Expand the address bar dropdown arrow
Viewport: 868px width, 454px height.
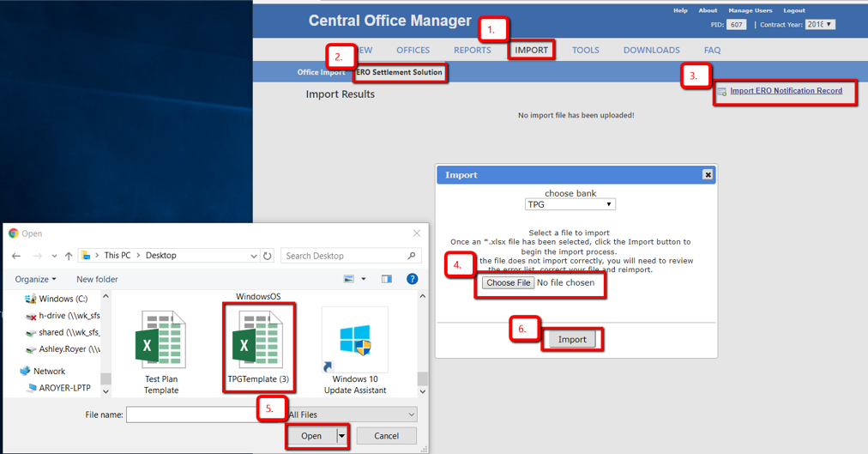[x=254, y=256]
